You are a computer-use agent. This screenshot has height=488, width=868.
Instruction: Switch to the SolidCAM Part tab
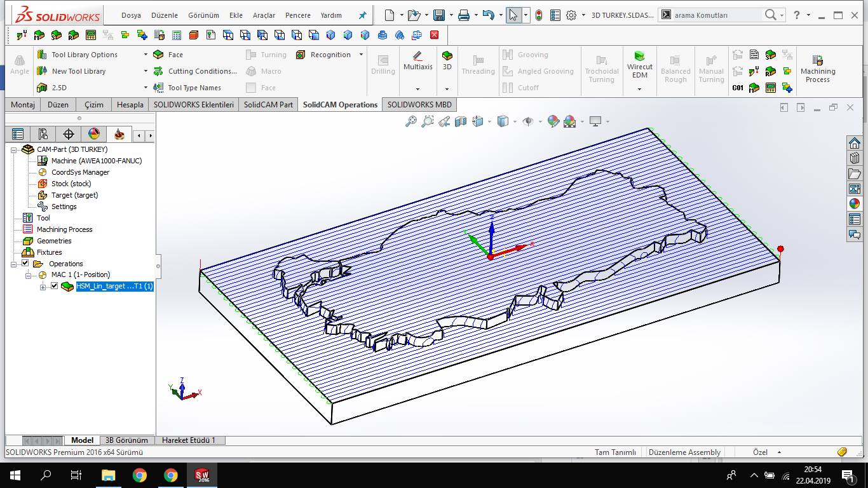[269, 105]
